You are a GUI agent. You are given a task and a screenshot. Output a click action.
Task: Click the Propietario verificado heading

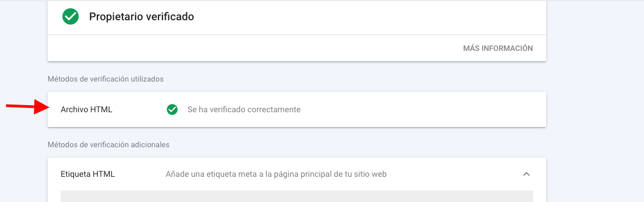[x=141, y=17]
